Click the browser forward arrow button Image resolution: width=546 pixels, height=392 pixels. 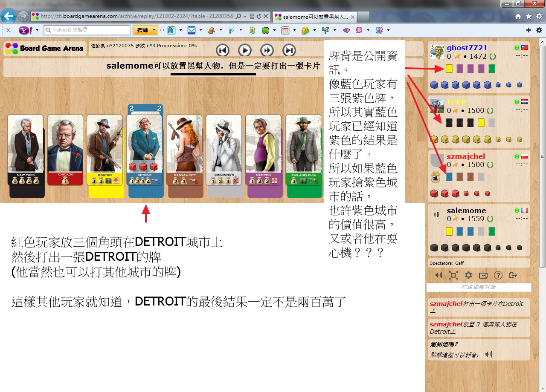[23, 16]
